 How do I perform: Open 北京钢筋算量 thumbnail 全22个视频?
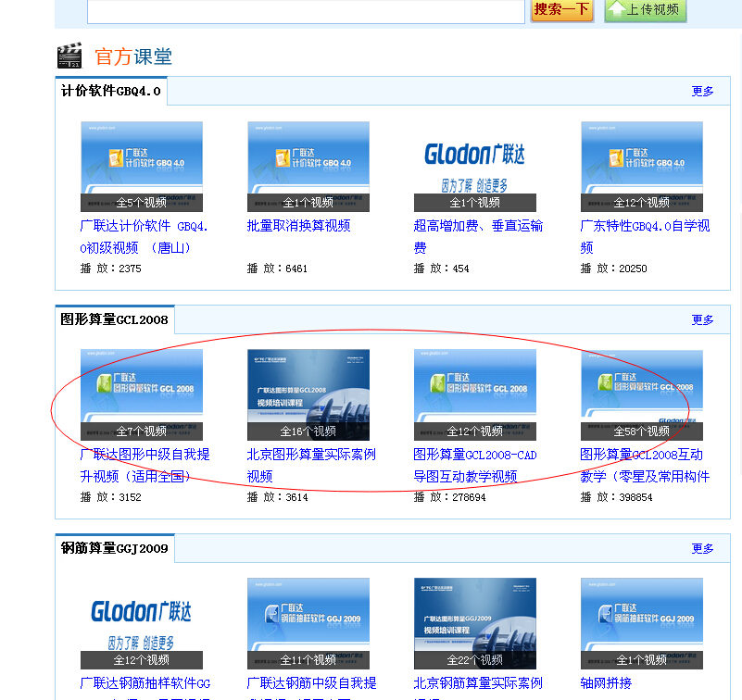(x=475, y=623)
